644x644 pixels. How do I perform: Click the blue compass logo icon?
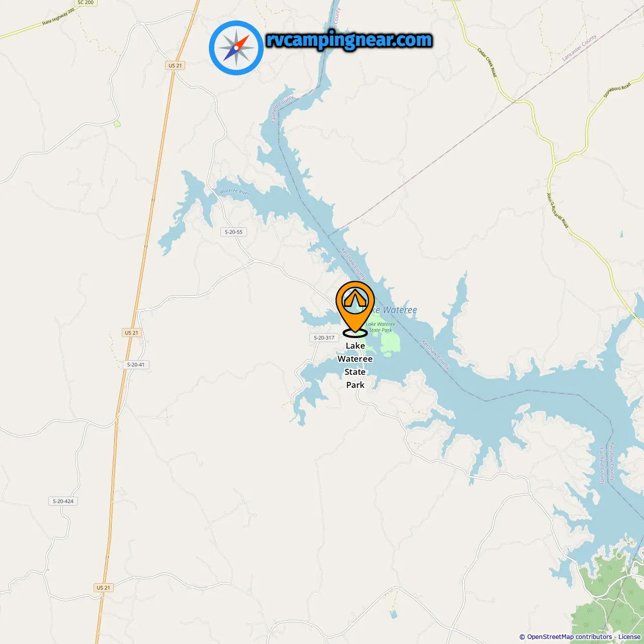point(236,48)
